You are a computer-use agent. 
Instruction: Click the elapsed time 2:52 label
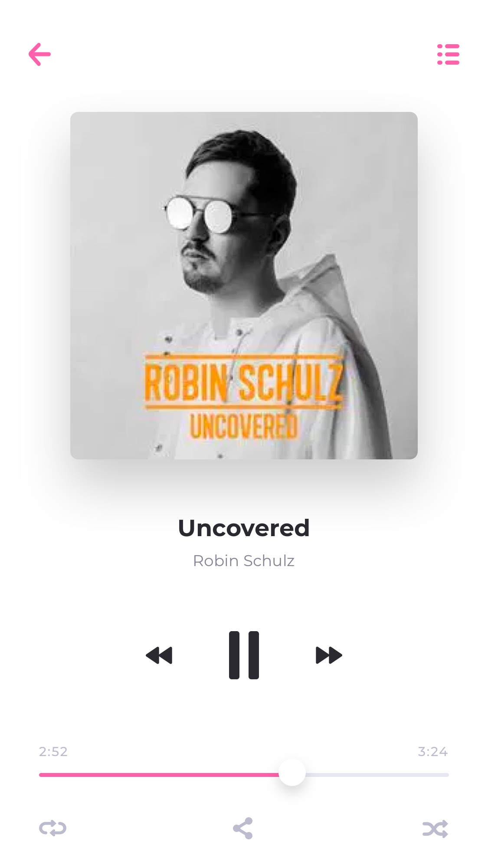point(53,751)
